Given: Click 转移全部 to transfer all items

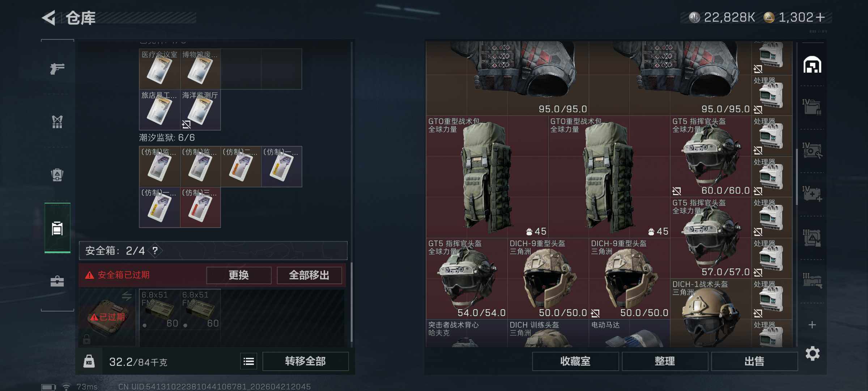Looking at the screenshot, I should click(x=305, y=361).
